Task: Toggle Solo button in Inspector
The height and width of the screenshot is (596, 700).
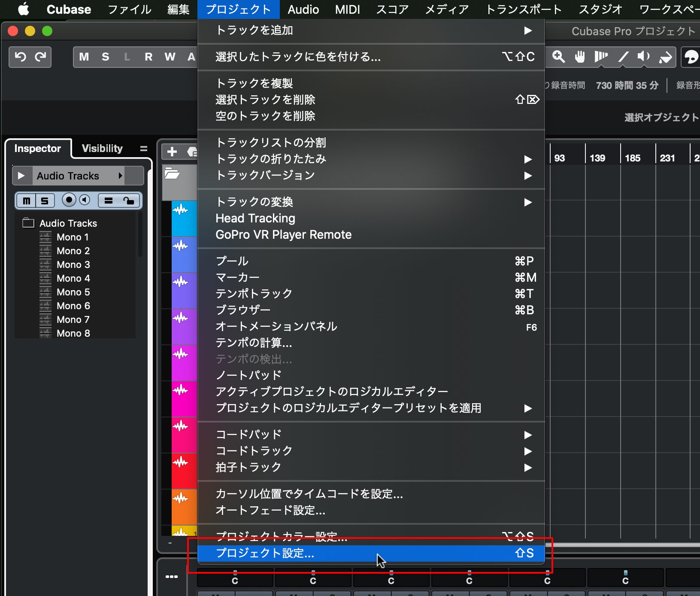Action: [45, 201]
